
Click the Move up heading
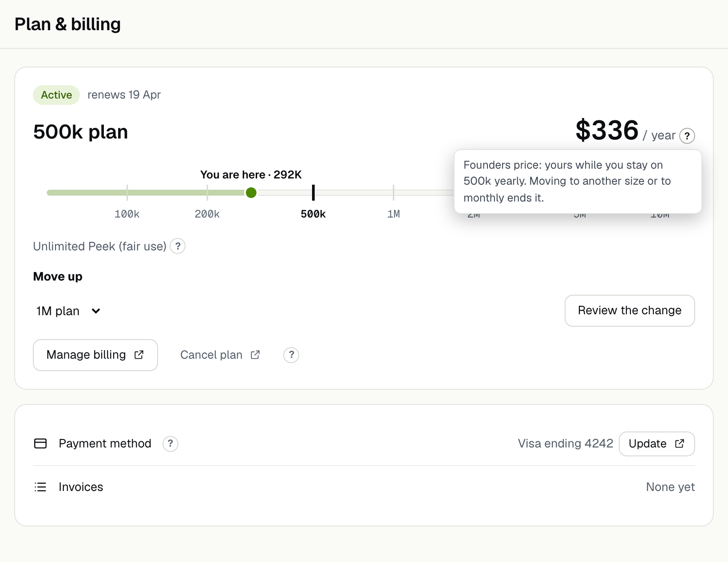coord(58,277)
